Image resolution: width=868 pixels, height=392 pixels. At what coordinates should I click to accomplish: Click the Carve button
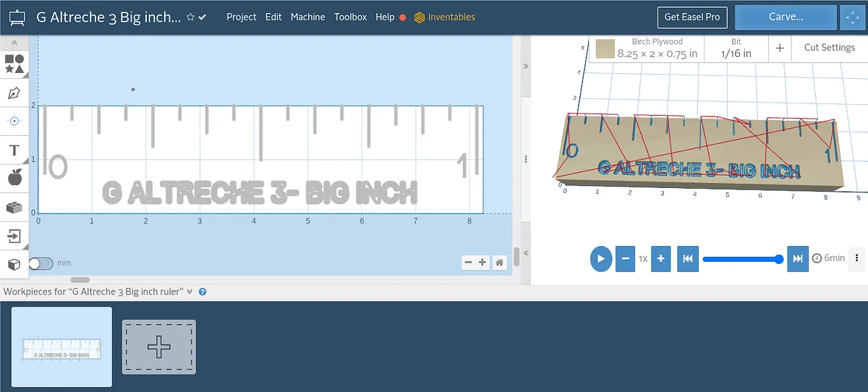coord(786,17)
